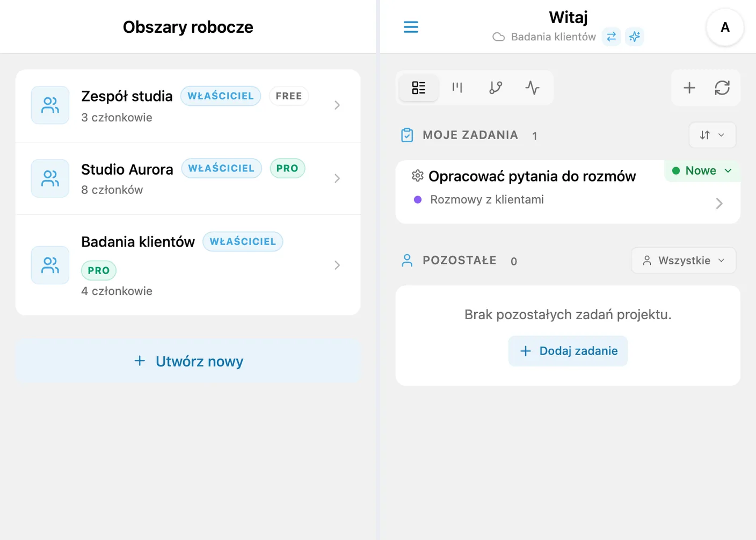
Task: Switch to branch graph view
Action: click(x=496, y=88)
